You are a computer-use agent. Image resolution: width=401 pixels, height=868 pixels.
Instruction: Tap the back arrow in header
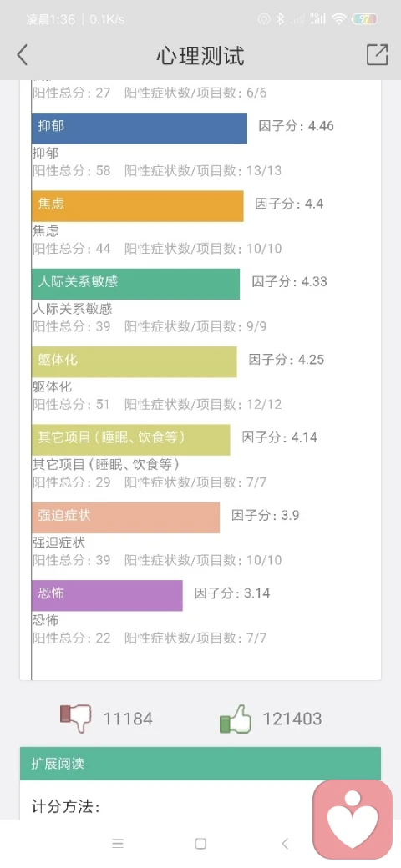pyautogui.click(x=23, y=55)
